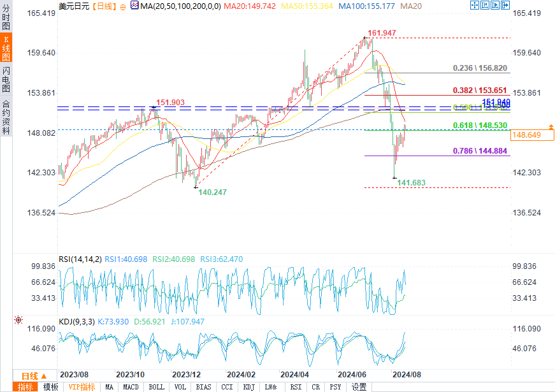Click the 151.903 peak price marker

(x=170, y=103)
